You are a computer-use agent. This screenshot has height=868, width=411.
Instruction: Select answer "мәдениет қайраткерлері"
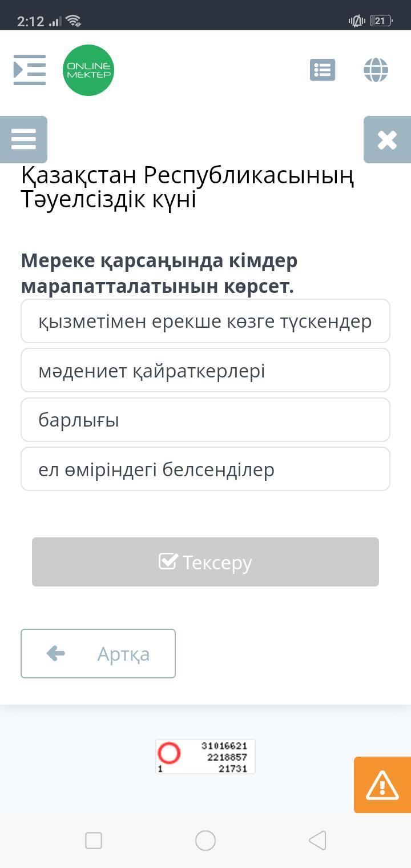tap(205, 371)
